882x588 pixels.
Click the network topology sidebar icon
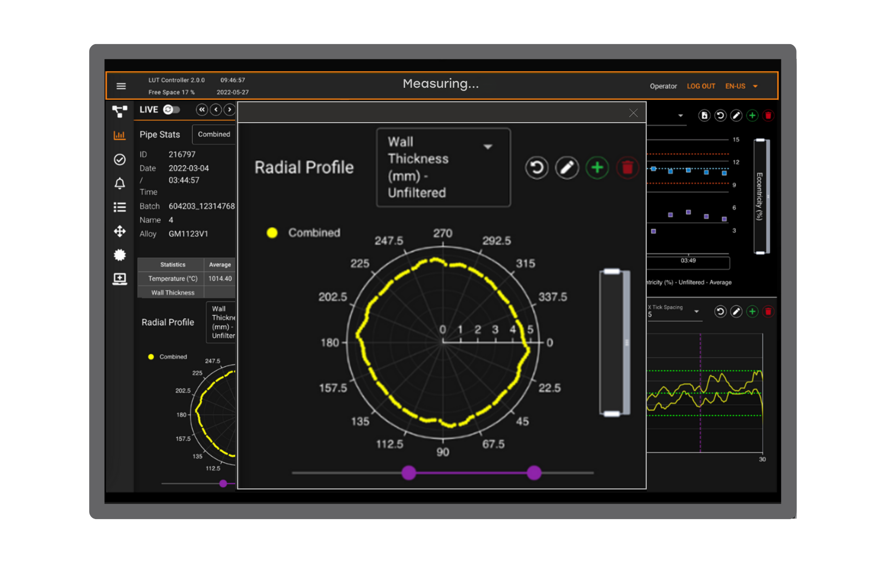click(x=119, y=111)
